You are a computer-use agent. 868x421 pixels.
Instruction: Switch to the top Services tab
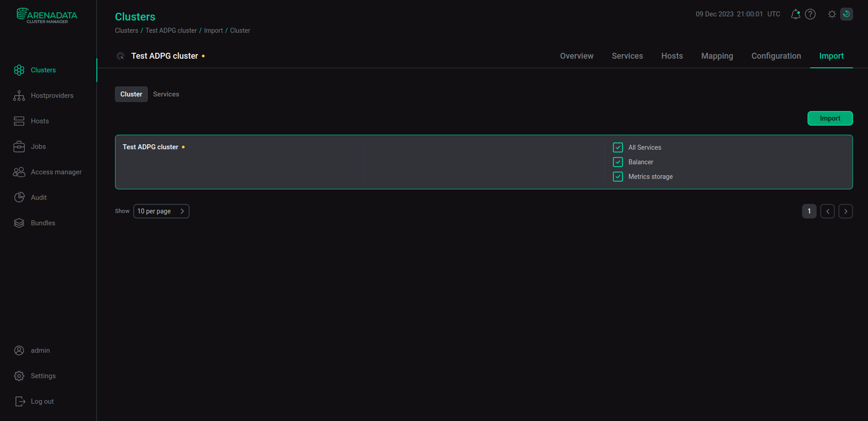[627, 56]
